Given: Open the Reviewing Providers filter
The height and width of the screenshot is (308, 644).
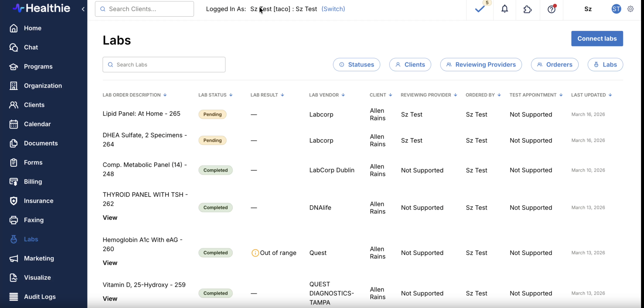Looking at the screenshot, I should point(481,65).
